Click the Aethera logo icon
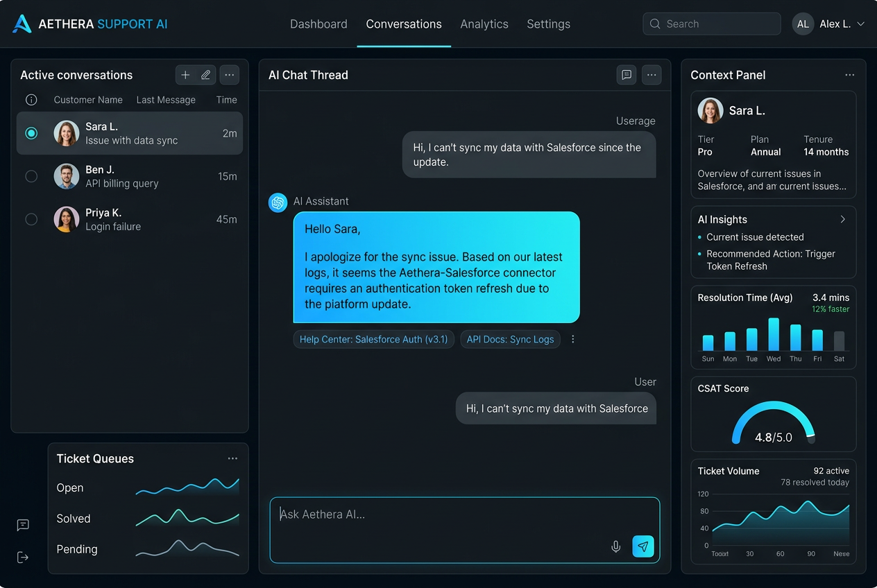 pyautogui.click(x=22, y=24)
